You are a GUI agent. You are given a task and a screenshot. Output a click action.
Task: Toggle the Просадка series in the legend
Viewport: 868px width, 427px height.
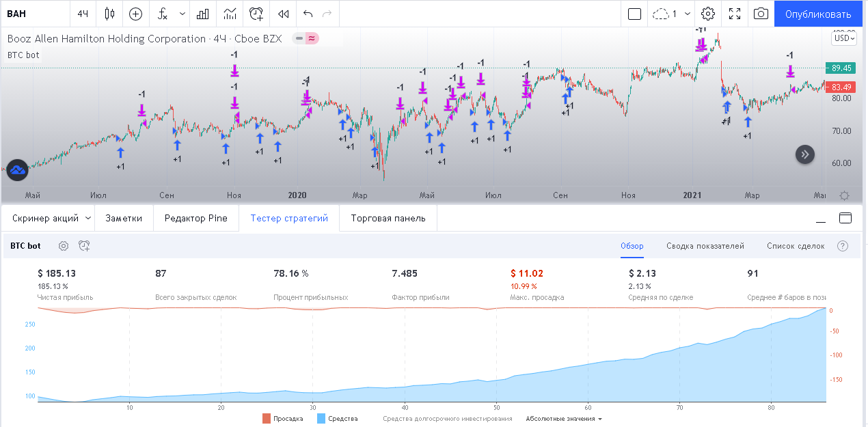pos(282,419)
